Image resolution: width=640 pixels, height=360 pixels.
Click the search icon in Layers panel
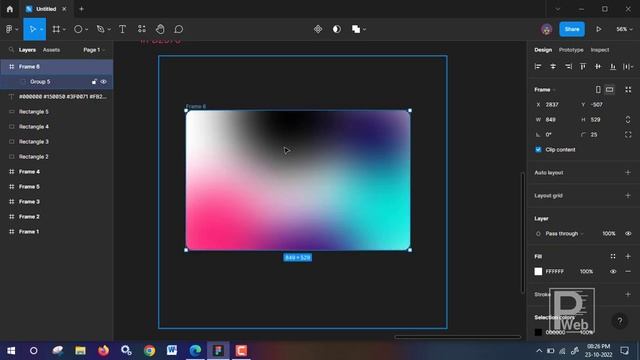11,50
